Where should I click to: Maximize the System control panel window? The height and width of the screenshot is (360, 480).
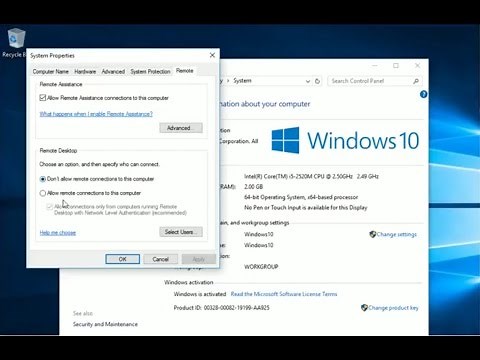[x=396, y=66]
